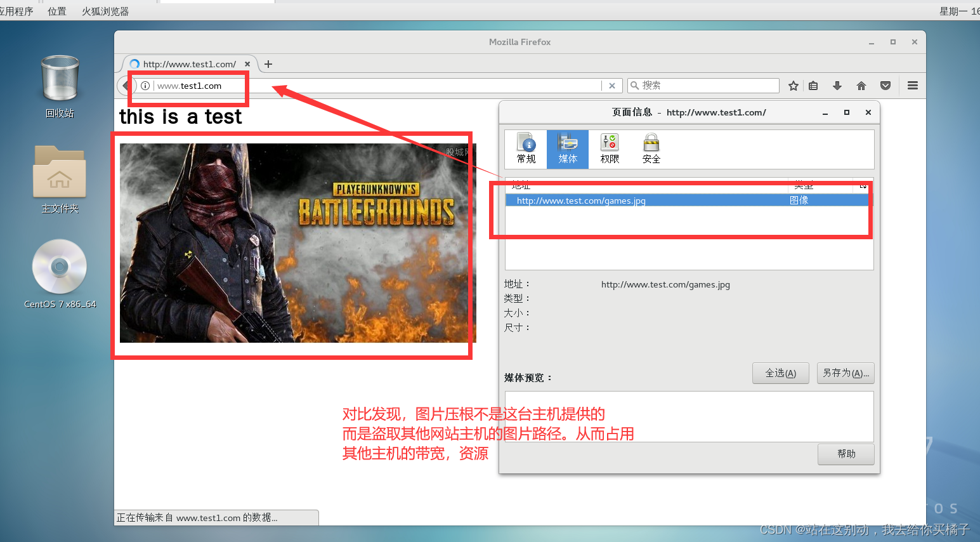The height and width of the screenshot is (542, 980).
Task: Minimize the page info dialog
Action: (825, 113)
